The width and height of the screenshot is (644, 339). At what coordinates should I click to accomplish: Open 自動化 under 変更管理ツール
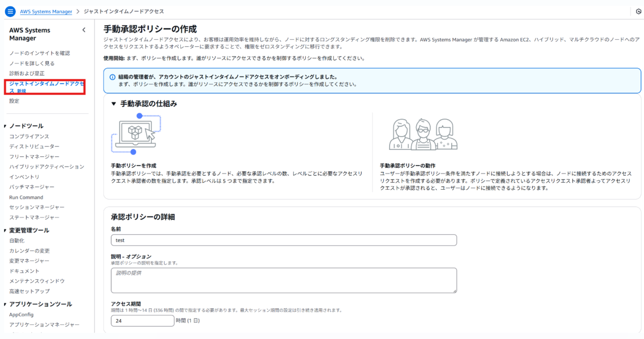click(x=17, y=241)
